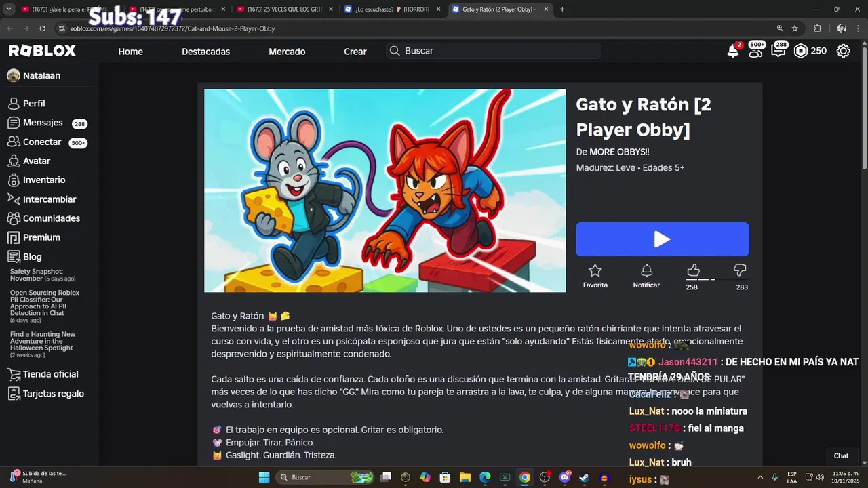The height and width of the screenshot is (488, 868).
Task: Add the game to Favorita with the star
Action: 595,271
